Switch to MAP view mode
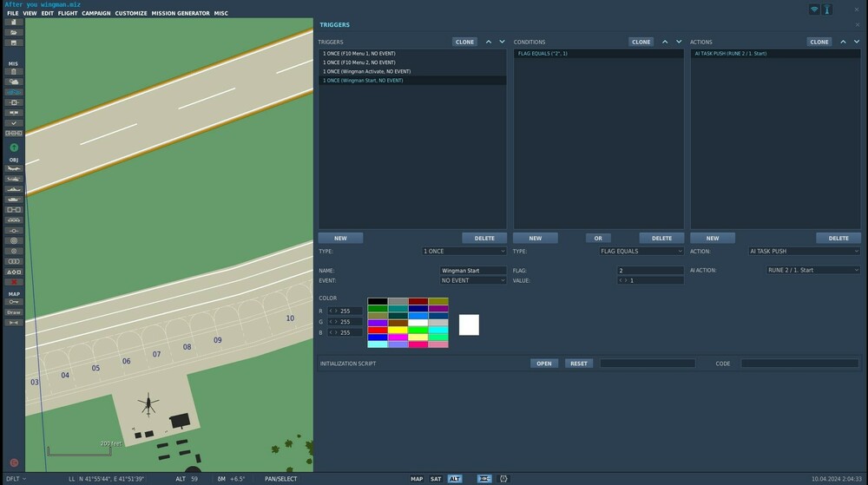The width and height of the screenshot is (868, 485). pyautogui.click(x=417, y=479)
